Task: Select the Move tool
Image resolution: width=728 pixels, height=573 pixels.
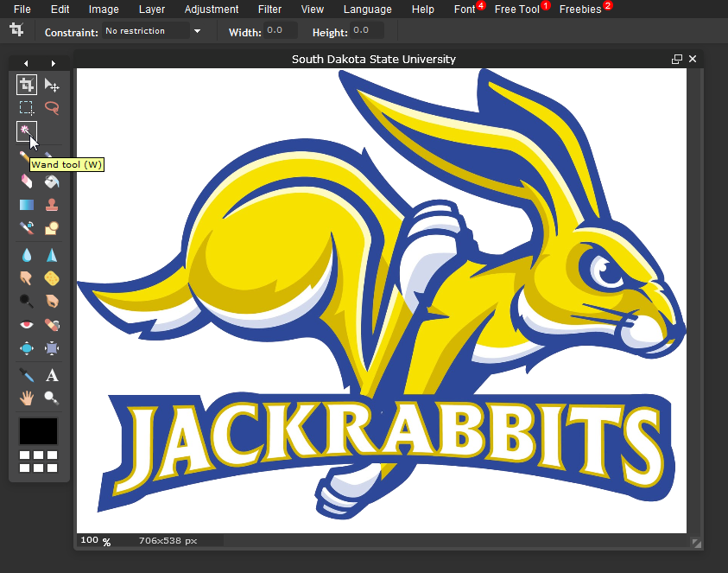Action: (x=52, y=85)
